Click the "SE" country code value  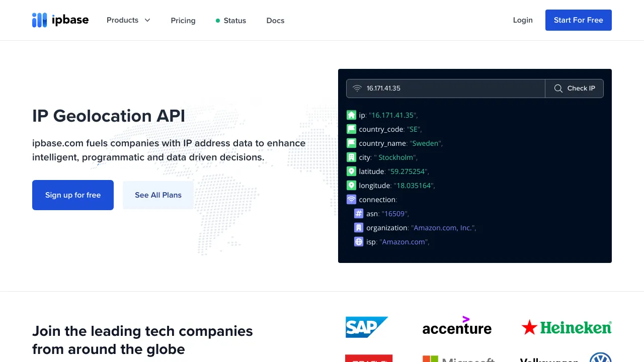pos(413,129)
